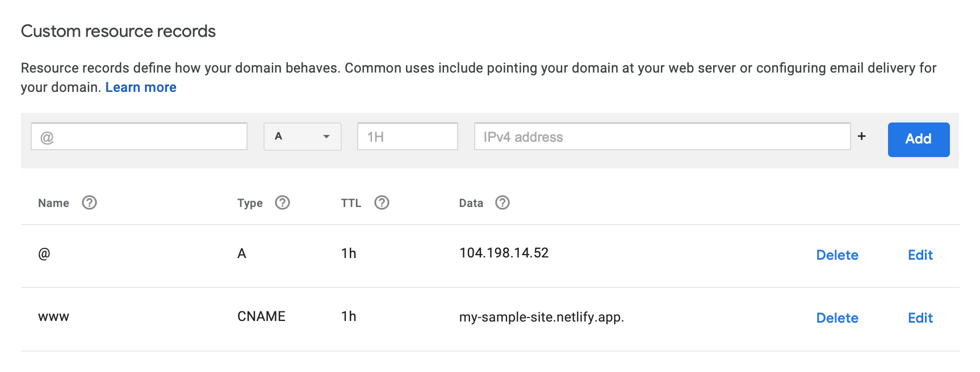The image size is (980, 372).
Task: Focus the IPv4 address input field
Action: point(662,137)
